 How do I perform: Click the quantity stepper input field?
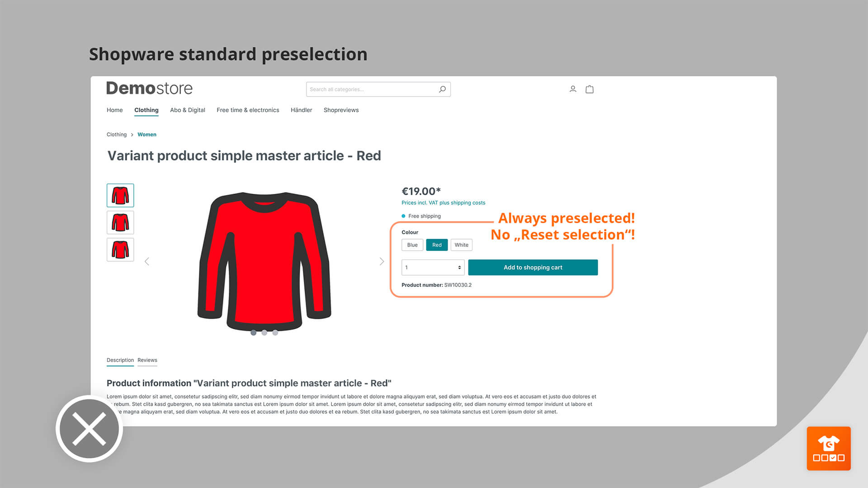432,267
